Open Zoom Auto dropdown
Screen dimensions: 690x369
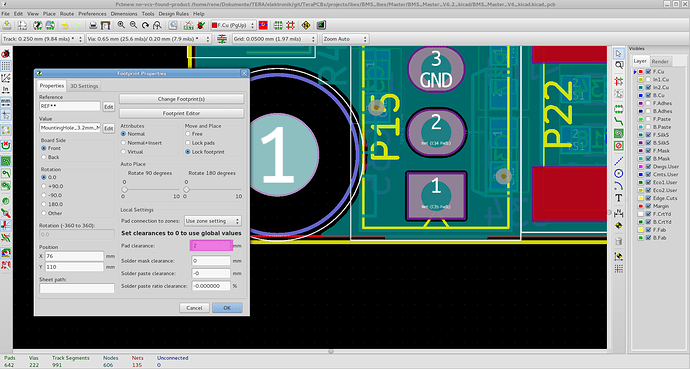345,39
